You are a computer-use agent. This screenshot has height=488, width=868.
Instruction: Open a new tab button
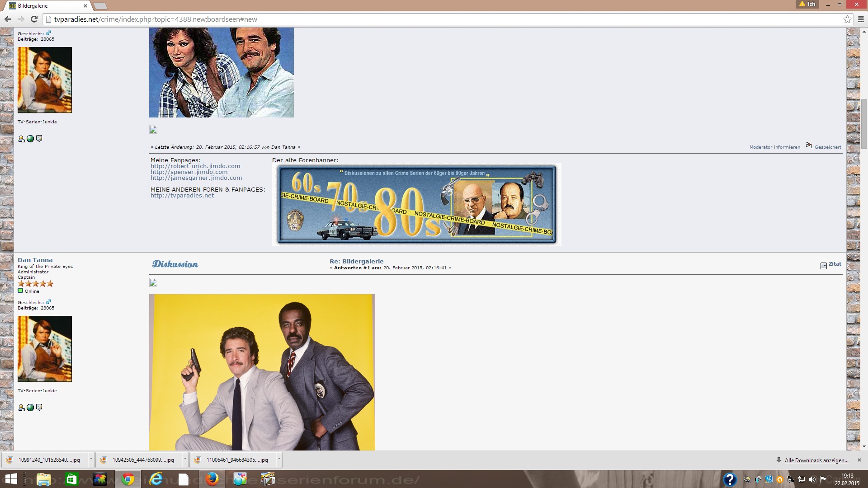[x=100, y=6]
